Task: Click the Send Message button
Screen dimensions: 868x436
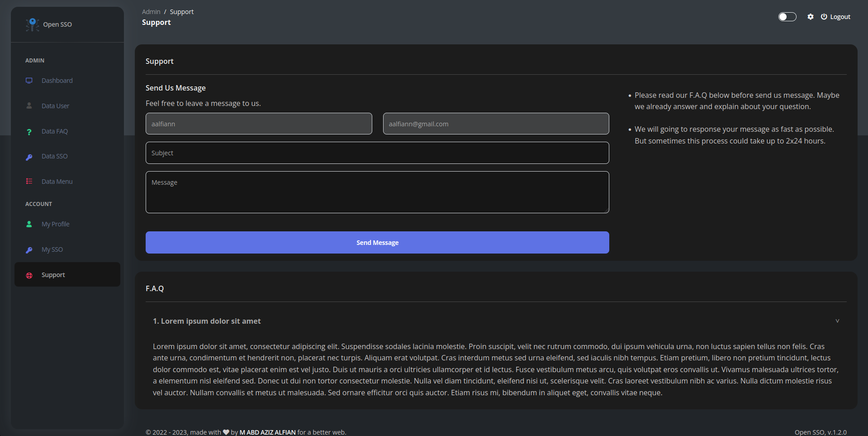Action: pyautogui.click(x=377, y=242)
